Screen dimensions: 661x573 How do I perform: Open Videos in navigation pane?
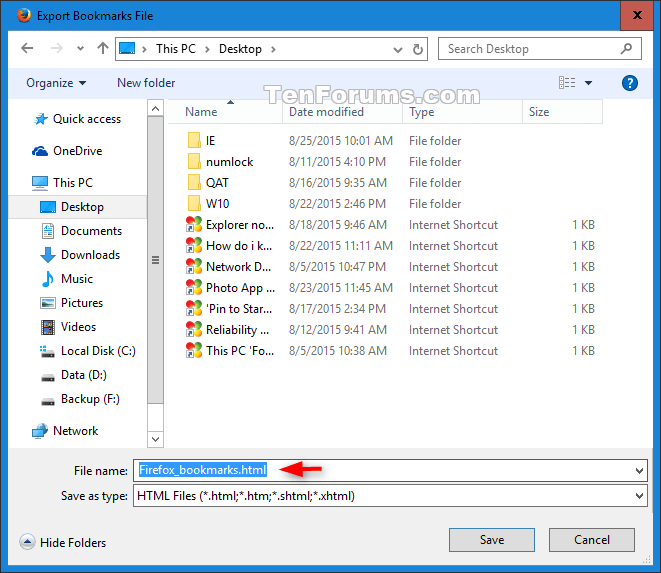pos(68,327)
